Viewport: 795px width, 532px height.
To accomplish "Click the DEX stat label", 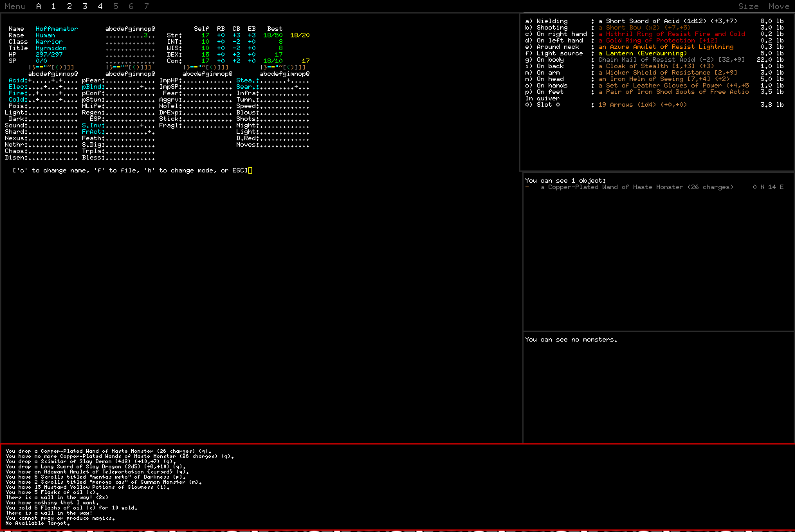I will [174, 55].
